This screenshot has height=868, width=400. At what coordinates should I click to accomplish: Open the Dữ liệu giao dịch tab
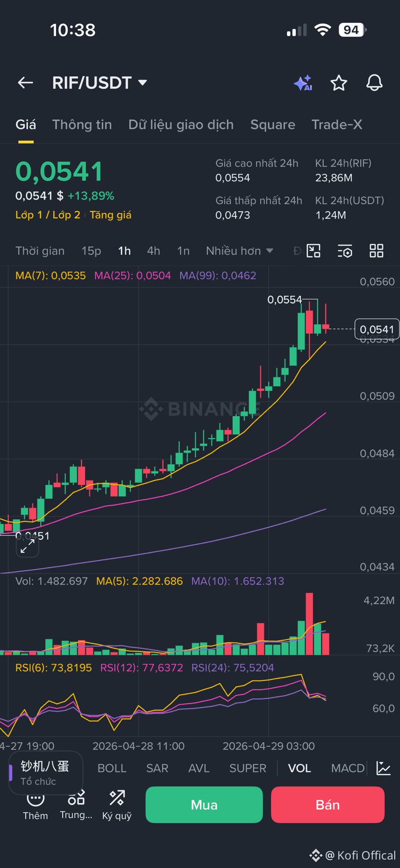pyautogui.click(x=181, y=125)
